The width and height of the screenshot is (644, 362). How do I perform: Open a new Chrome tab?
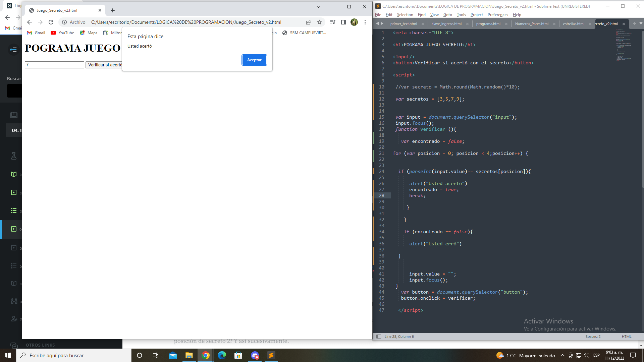[113, 10]
